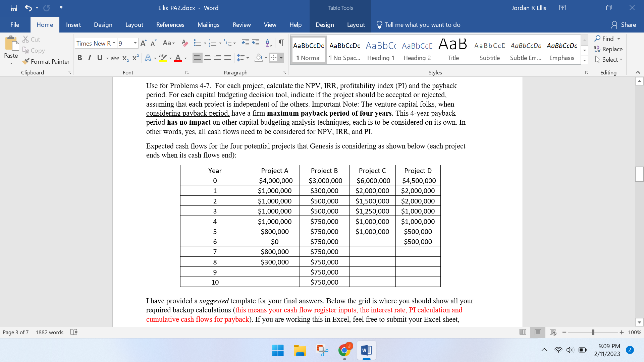Open the font name dropdown
Screen dimensions: 644x362
click(114, 43)
